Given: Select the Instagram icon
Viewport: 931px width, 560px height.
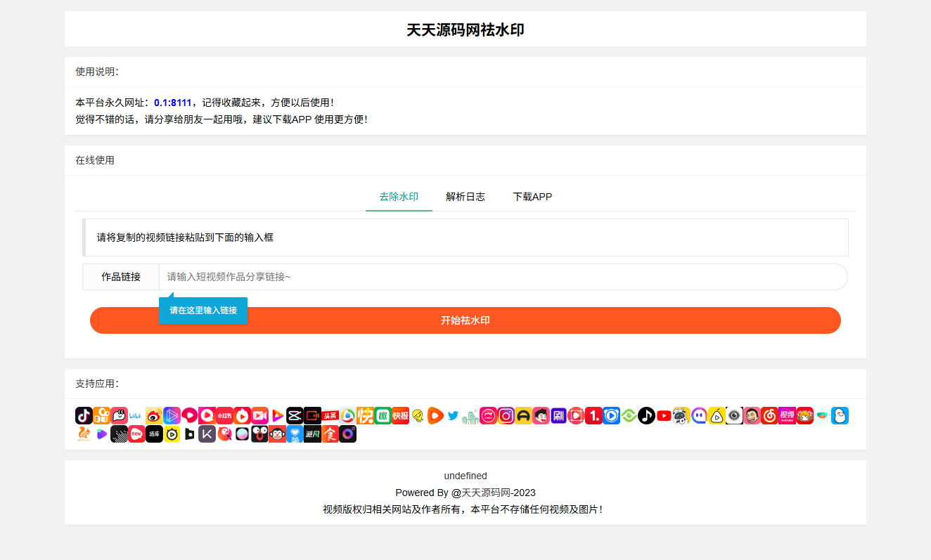Looking at the screenshot, I should click(506, 415).
